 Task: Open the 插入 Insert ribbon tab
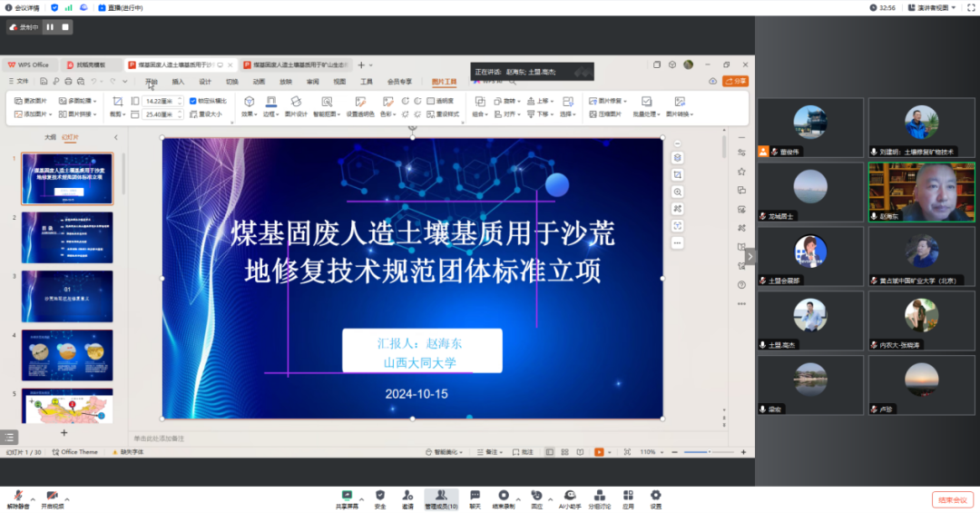coord(178,82)
